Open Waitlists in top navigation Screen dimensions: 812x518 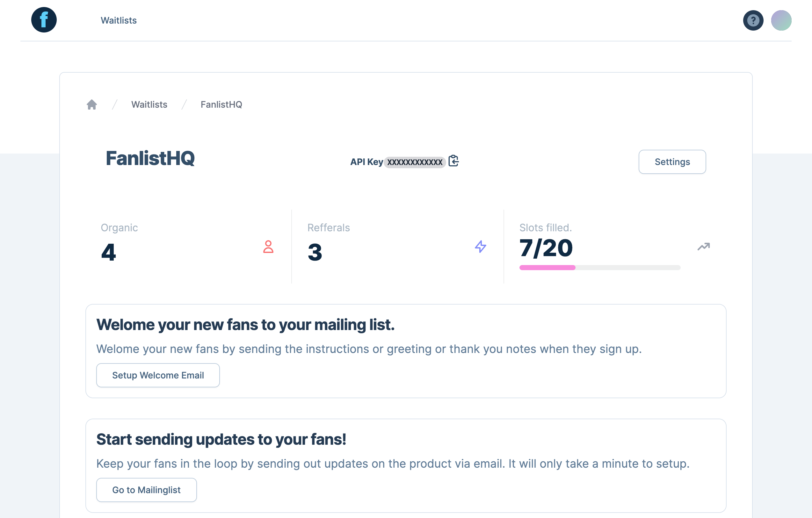tap(118, 21)
